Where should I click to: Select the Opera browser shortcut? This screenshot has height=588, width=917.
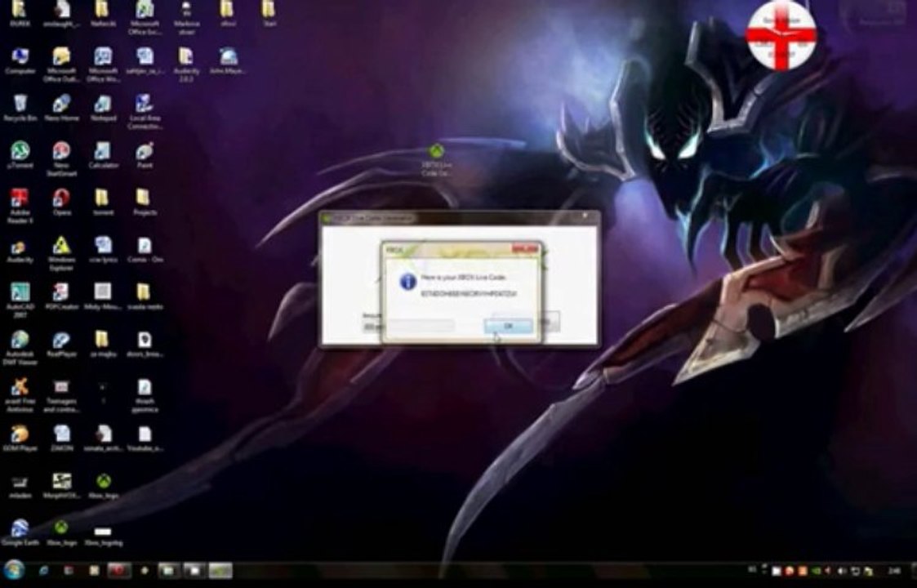pos(61,203)
